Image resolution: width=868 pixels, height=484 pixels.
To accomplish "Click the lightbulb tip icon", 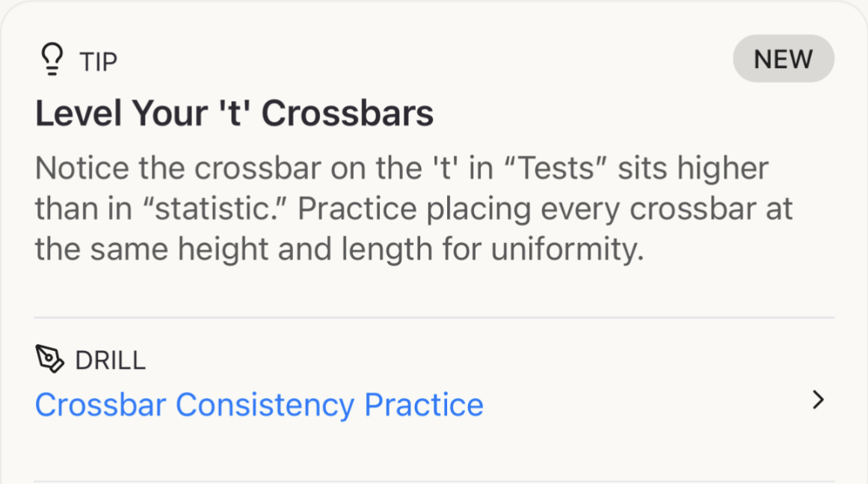I will click(x=51, y=60).
